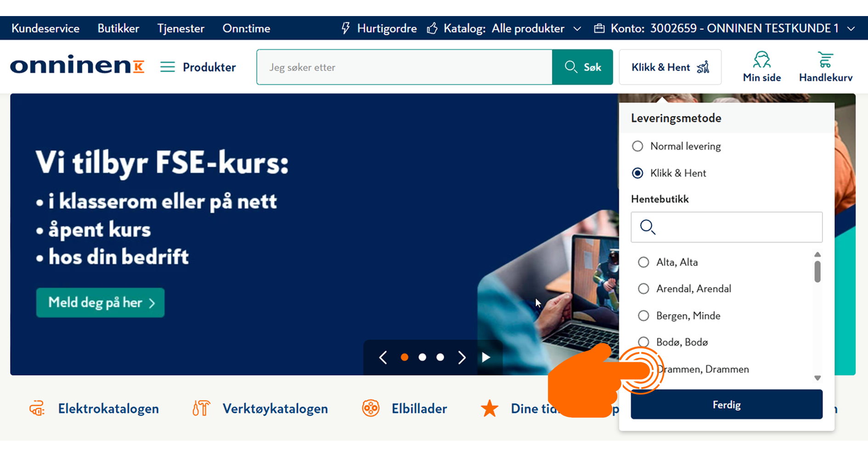Focus the 'Jeg søker etter' search field
The height and width of the screenshot is (459, 868).
pyautogui.click(x=404, y=67)
